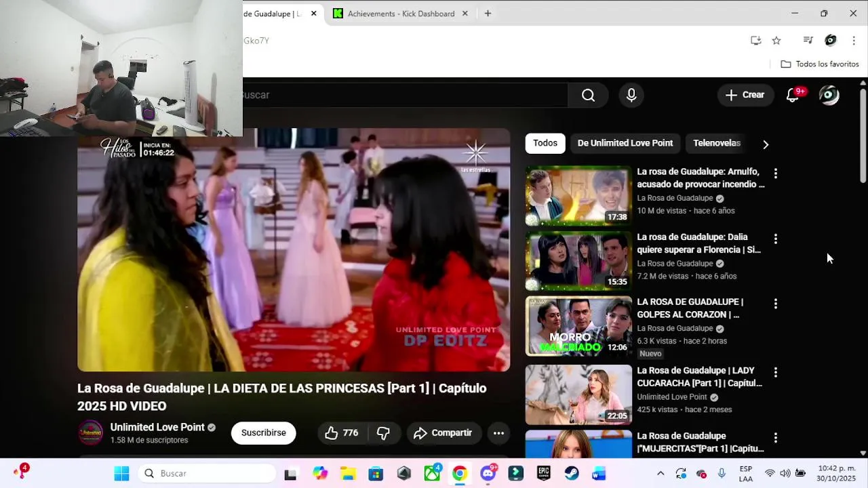Image resolution: width=868 pixels, height=488 pixels.
Task: Open title 'La Rosa de Guadalupe | LADY CUCARACHA'
Action: pos(700,377)
